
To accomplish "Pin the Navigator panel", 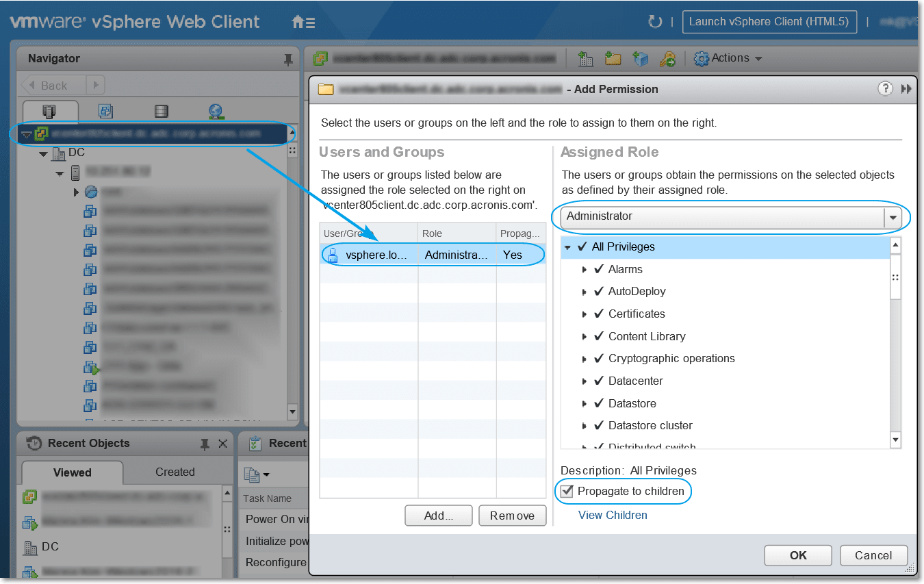I will click(x=288, y=60).
